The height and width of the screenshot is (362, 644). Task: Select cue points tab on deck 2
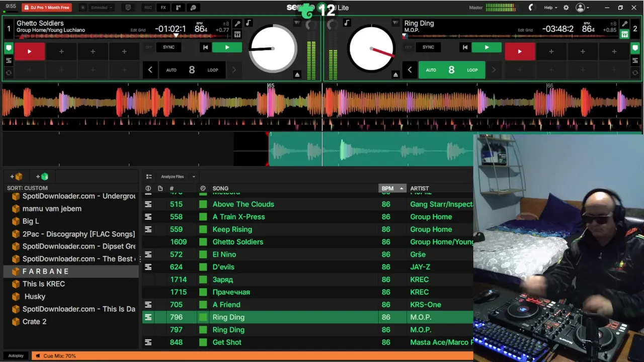(635, 48)
